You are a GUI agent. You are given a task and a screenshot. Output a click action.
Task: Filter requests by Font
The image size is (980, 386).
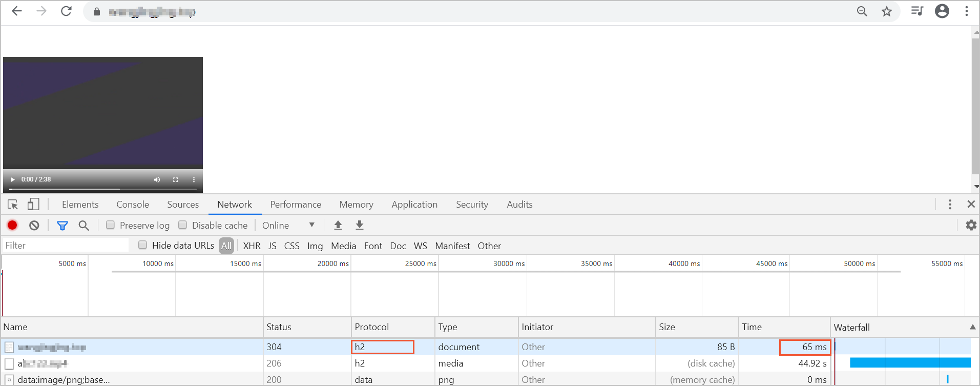click(373, 246)
